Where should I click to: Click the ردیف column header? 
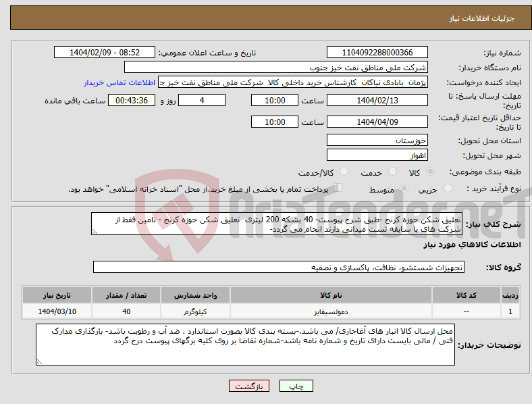[510, 295]
